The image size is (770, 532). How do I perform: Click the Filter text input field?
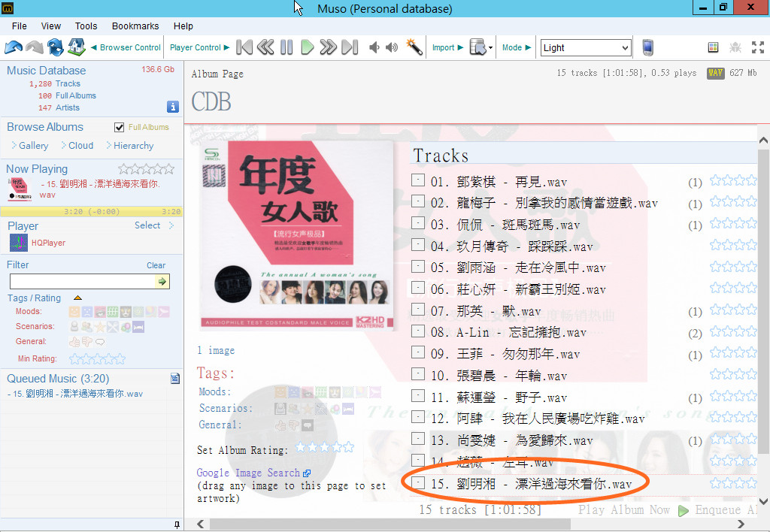click(83, 281)
